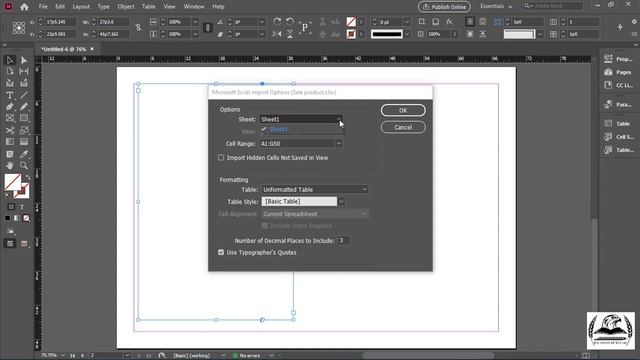This screenshot has height=360, width=640.
Task: Select the Gap tool
Action: (24, 71)
